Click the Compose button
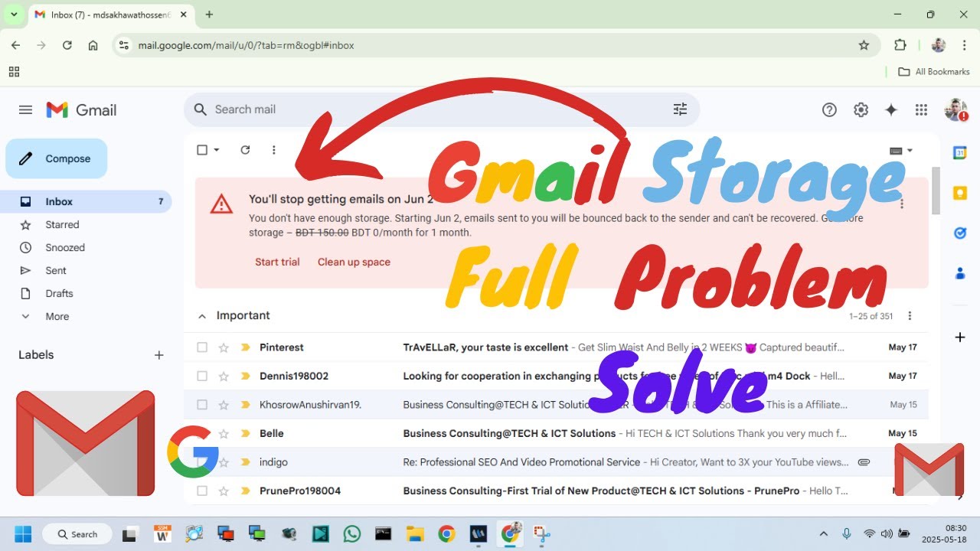The height and width of the screenshot is (551, 980). [x=57, y=158]
